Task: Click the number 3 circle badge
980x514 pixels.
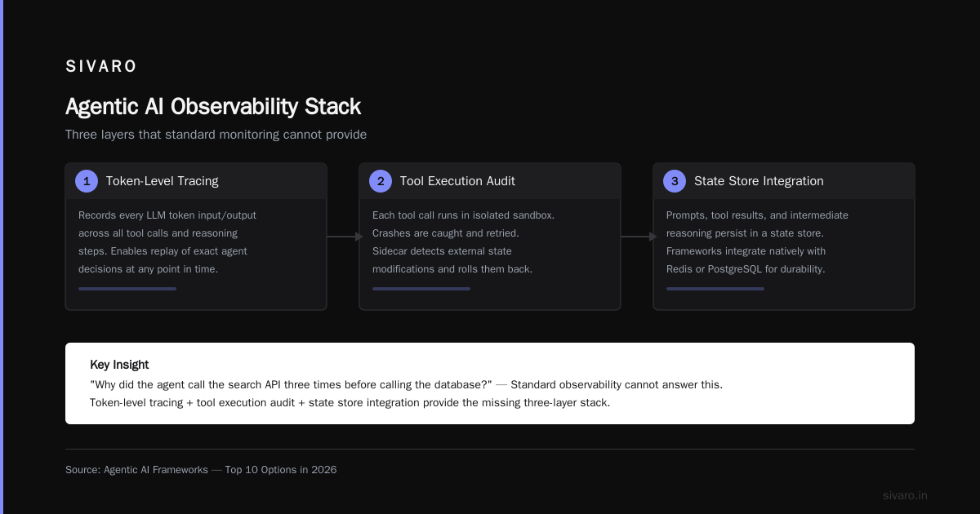Action: click(675, 181)
